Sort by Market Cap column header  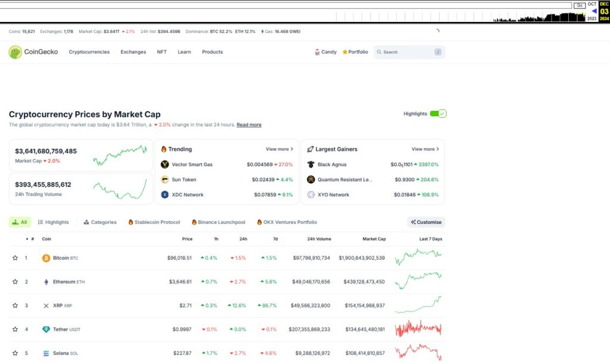[374, 239]
